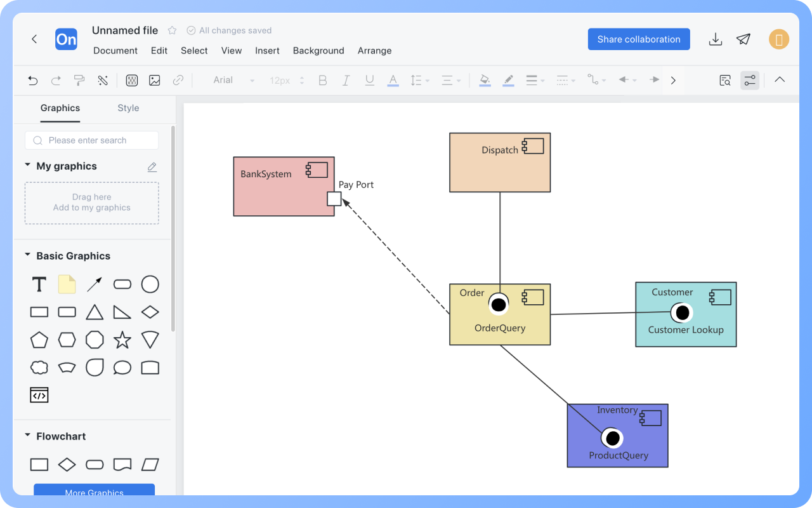Collapse the Flowchart section

(27, 435)
